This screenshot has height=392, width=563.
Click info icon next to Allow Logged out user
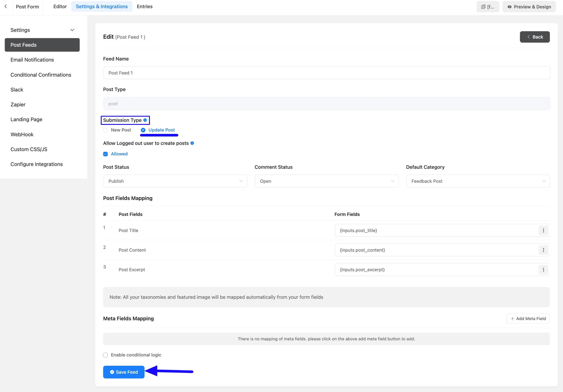[192, 143]
